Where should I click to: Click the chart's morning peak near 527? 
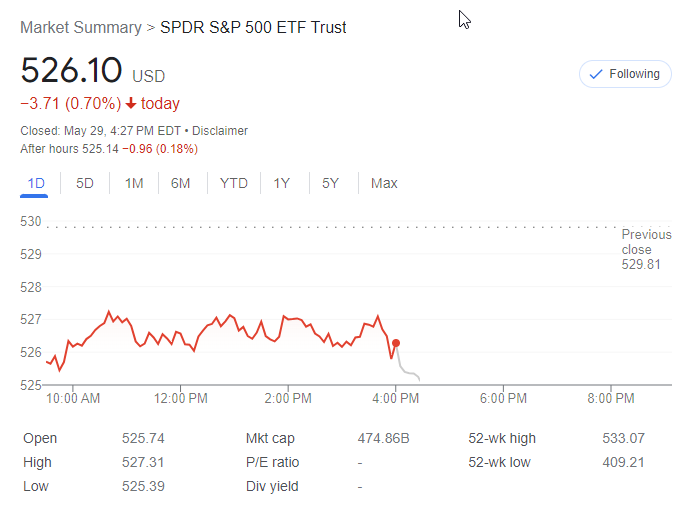[x=108, y=312]
